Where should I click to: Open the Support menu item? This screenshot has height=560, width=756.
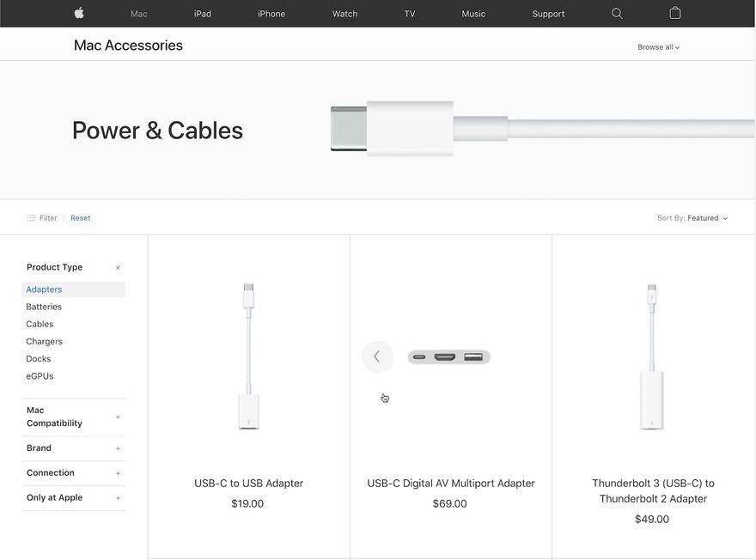[x=548, y=14]
